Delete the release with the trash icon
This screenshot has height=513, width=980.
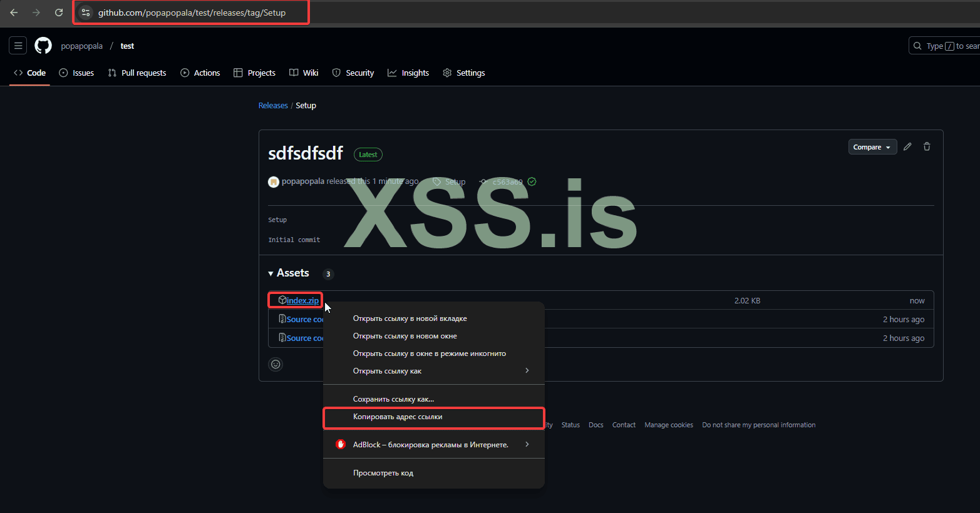[927, 146]
